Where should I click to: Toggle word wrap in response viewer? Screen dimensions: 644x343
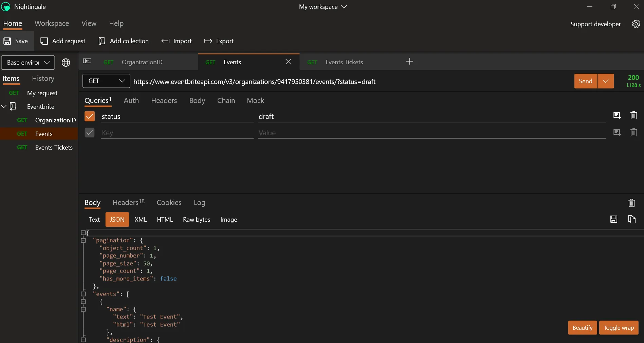coord(619,328)
